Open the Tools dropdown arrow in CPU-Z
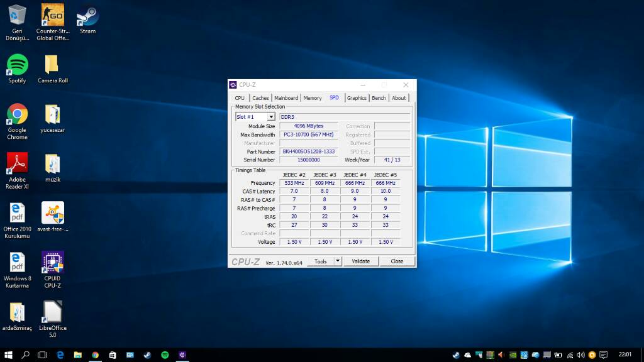This screenshot has width=644, height=362. click(337, 261)
